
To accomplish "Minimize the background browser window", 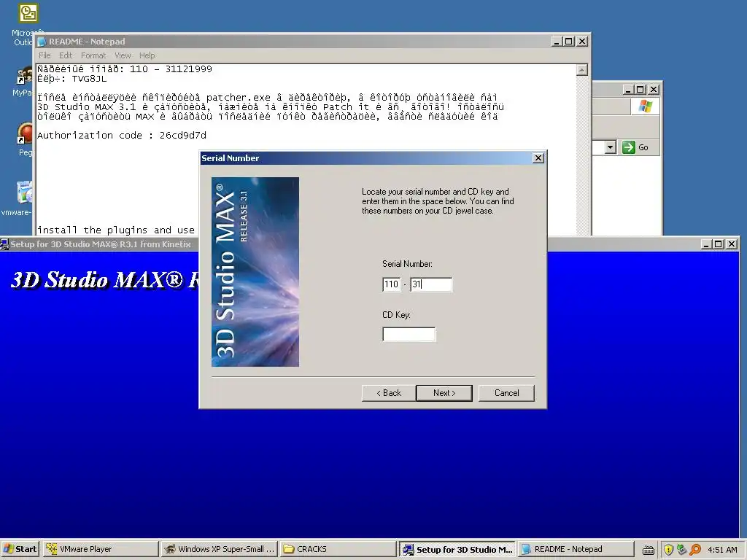I will tap(628, 90).
